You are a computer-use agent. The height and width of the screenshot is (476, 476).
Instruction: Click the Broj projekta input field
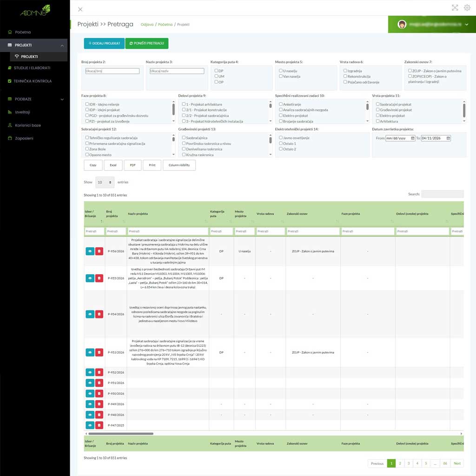[112, 71]
